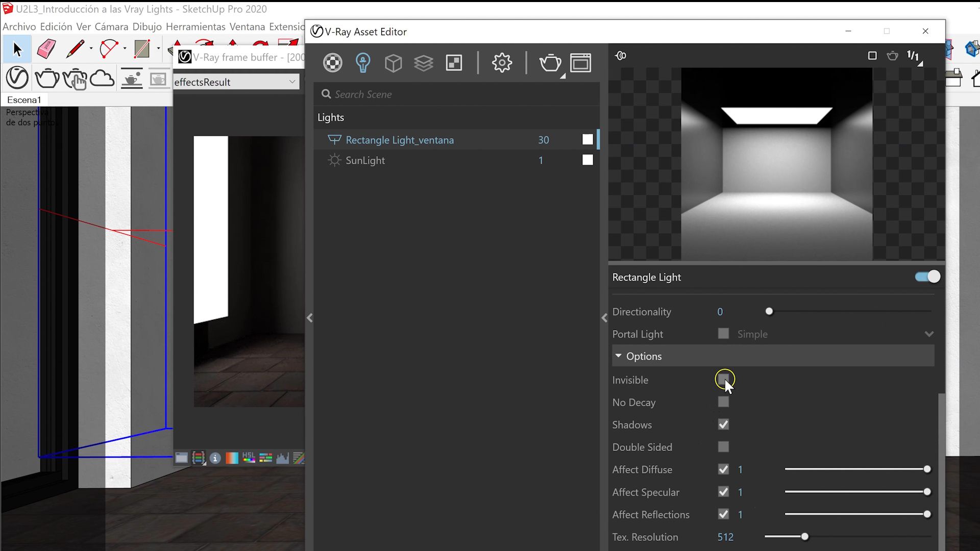Open the effectsResult channel dropdown

pyautogui.click(x=291, y=81)
